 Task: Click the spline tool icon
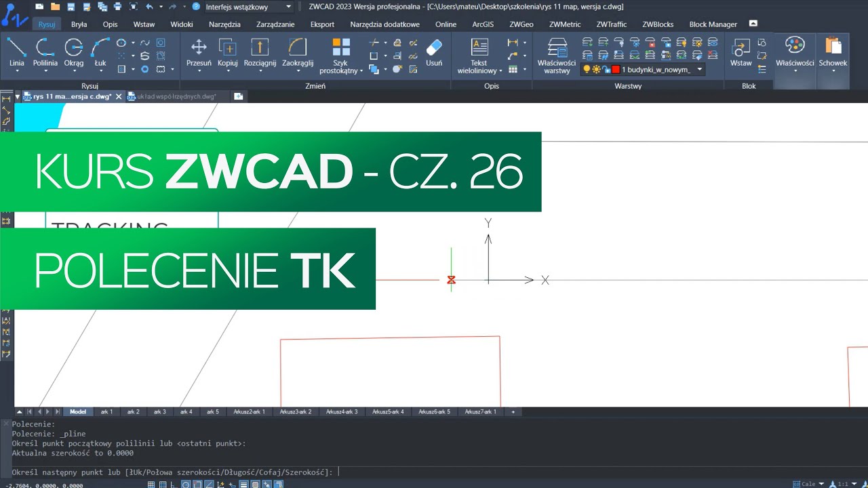[145, 43]
